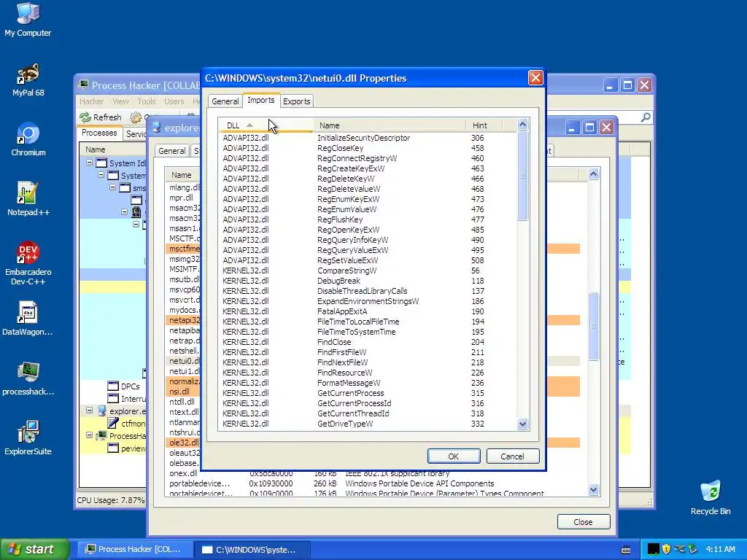
Task: Click network connection tray icon
Action: [679, 549]
